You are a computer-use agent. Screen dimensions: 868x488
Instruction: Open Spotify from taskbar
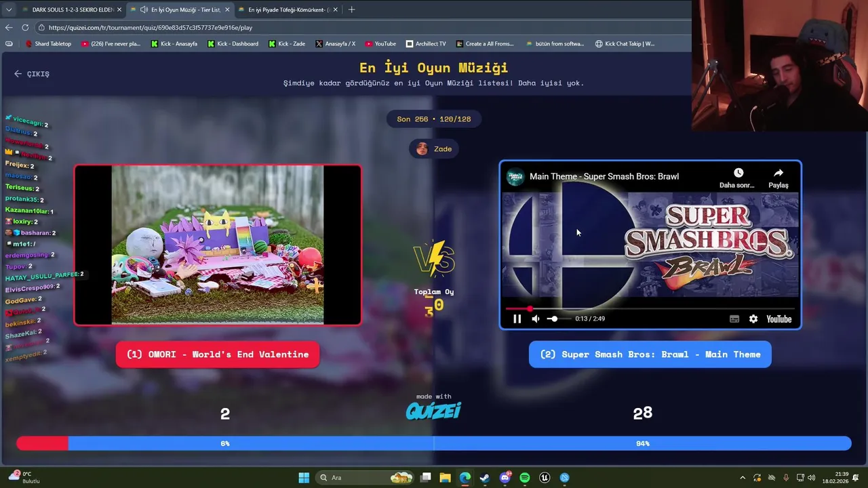pos(524,477)
